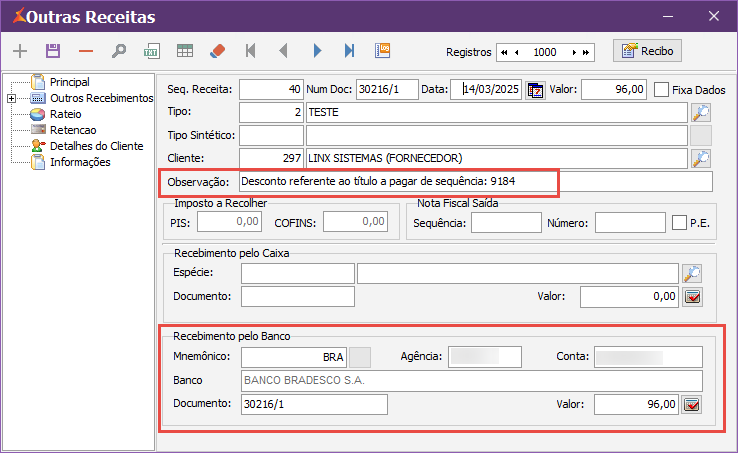Open the log icon in toolbar

click(382, 51)
